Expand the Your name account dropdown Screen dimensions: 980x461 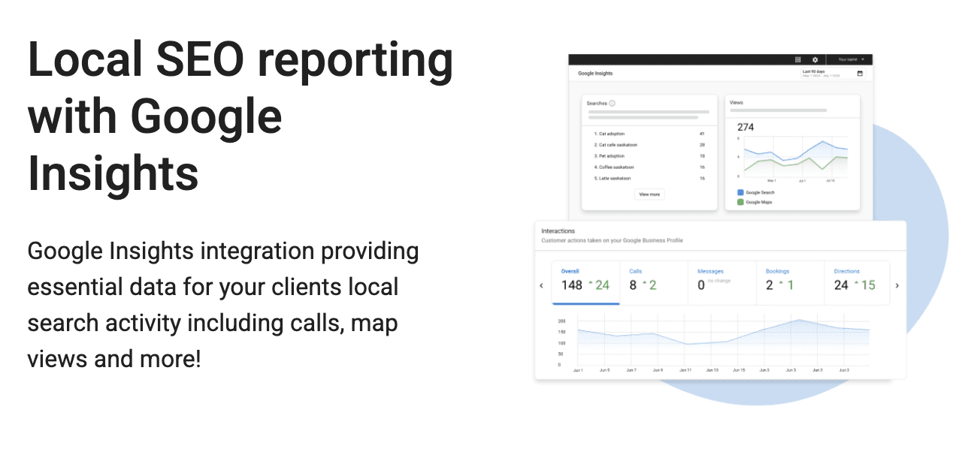coord(851,59)
